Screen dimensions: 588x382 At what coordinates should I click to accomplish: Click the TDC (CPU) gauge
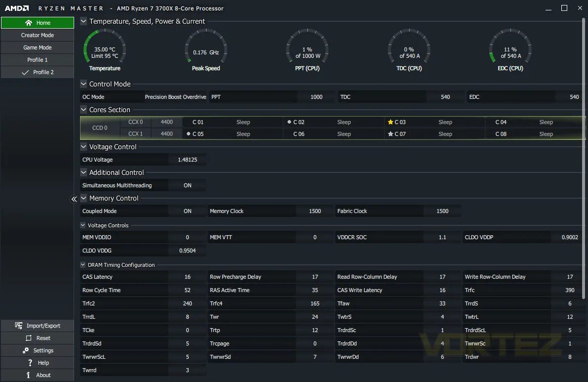(409, 49)
